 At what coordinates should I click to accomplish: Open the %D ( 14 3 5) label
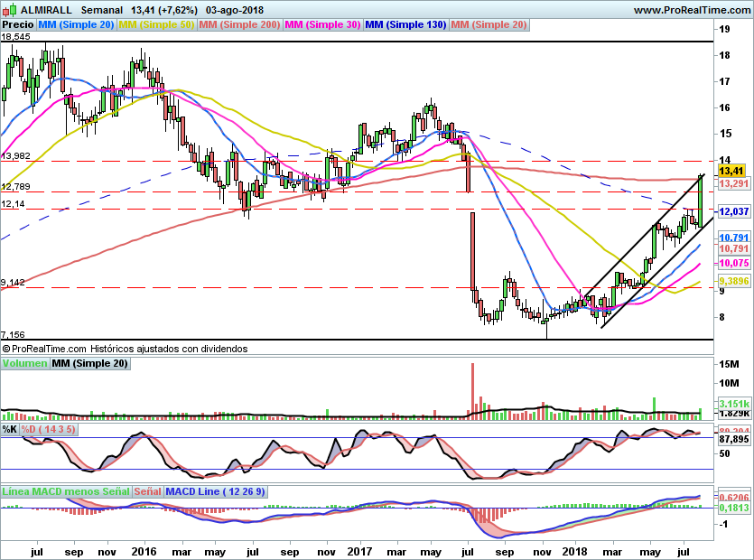48,429
